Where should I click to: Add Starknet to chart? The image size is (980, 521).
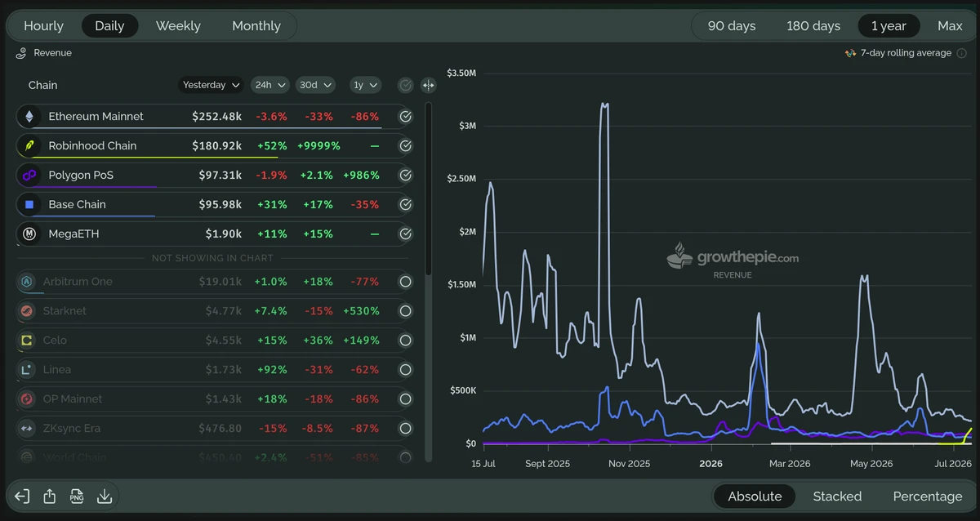click(405, 311)
